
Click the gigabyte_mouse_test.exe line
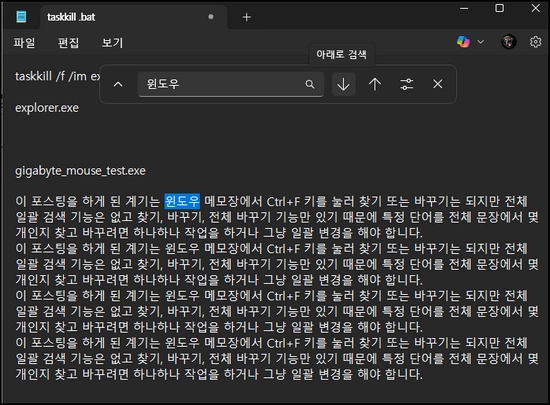(x=80, y=171)
